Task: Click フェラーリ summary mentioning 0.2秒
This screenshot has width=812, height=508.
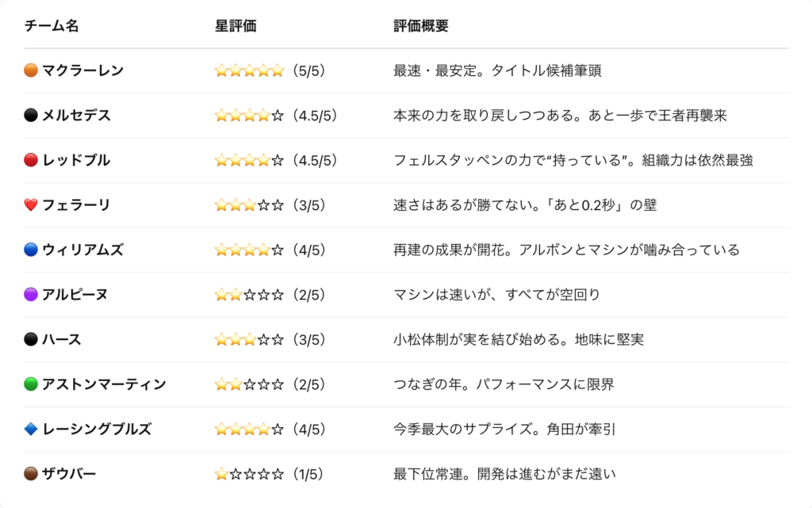Action: 525,205
